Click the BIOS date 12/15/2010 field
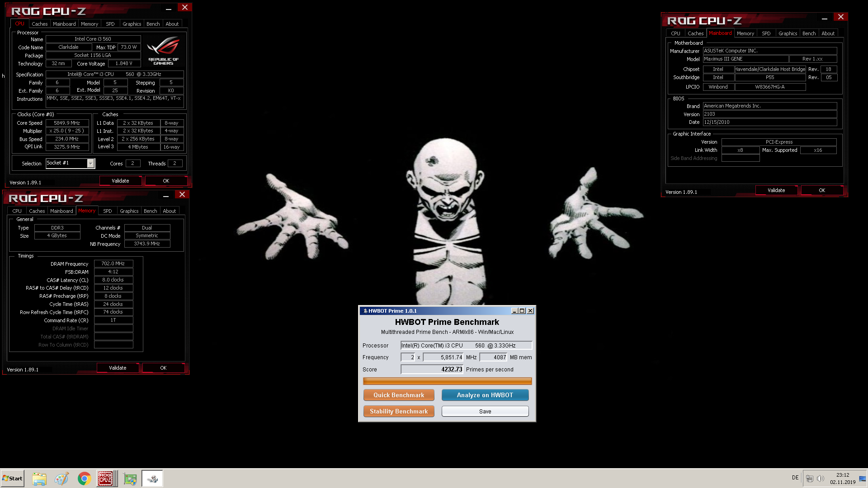 tap(770, 122)
